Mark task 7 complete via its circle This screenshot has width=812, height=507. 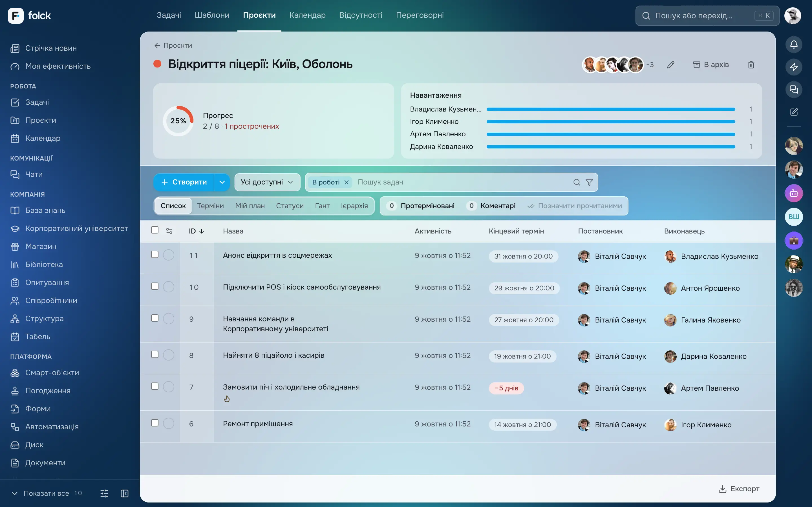click(x=168, y=387)
